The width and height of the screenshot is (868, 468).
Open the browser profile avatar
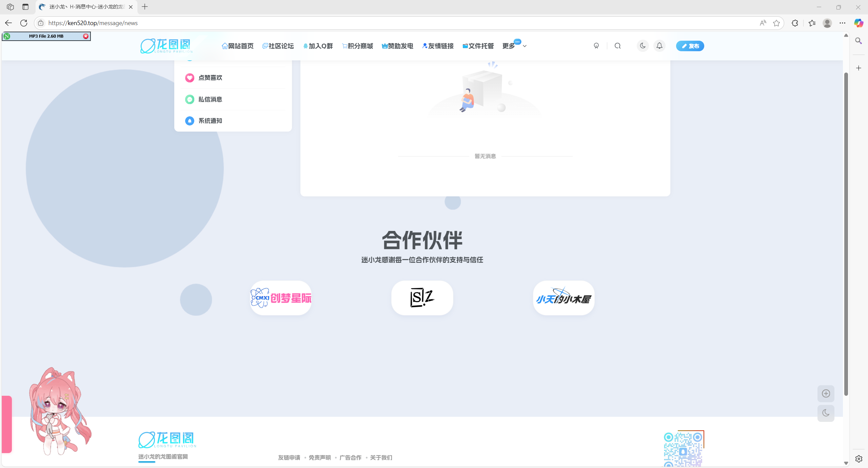coord(827,23)
